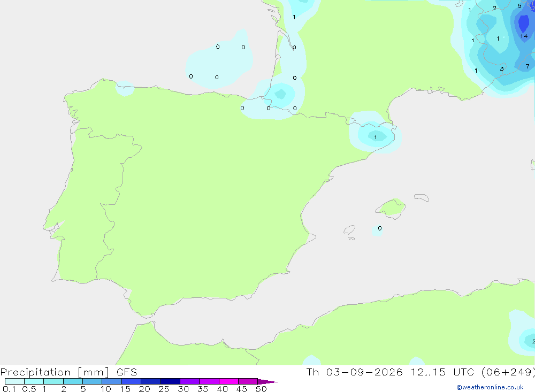Click the '0.1' label on the legend scale
The image size is (535, 392).
(9, 389)
